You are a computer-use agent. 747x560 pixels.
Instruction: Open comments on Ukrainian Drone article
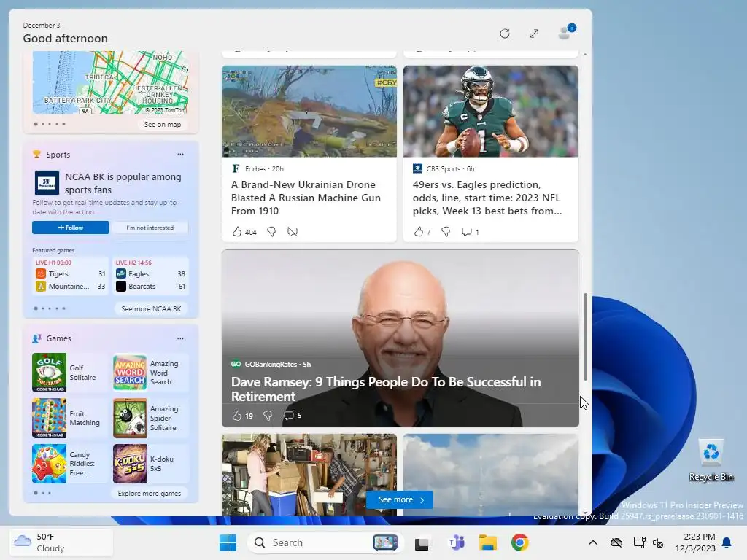coord(293,232)
